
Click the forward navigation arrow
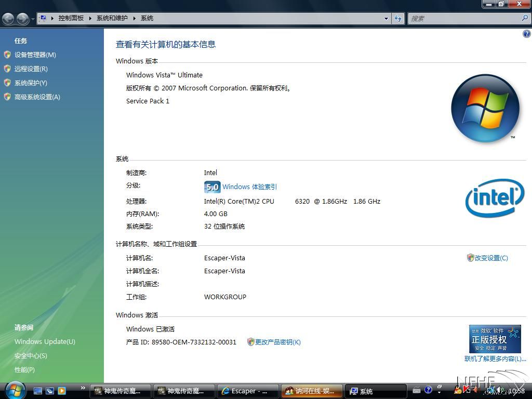pyautogui.click(x=22, y=19)
